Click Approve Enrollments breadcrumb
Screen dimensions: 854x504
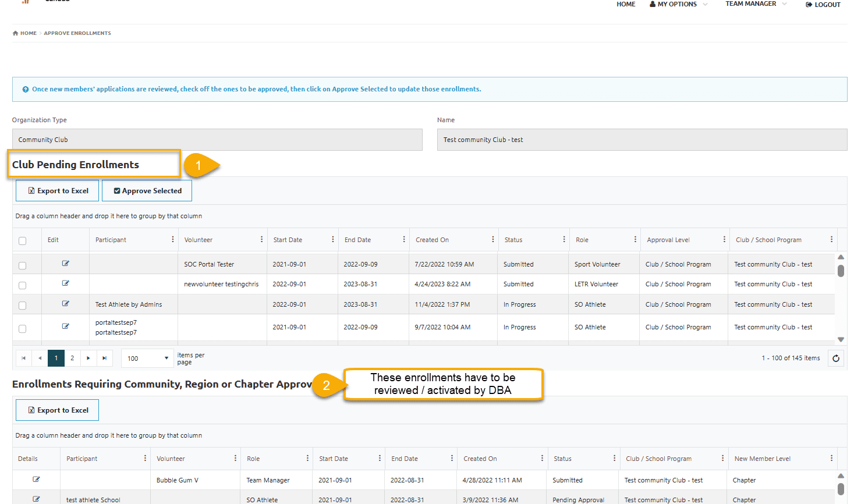click(77, 33)
